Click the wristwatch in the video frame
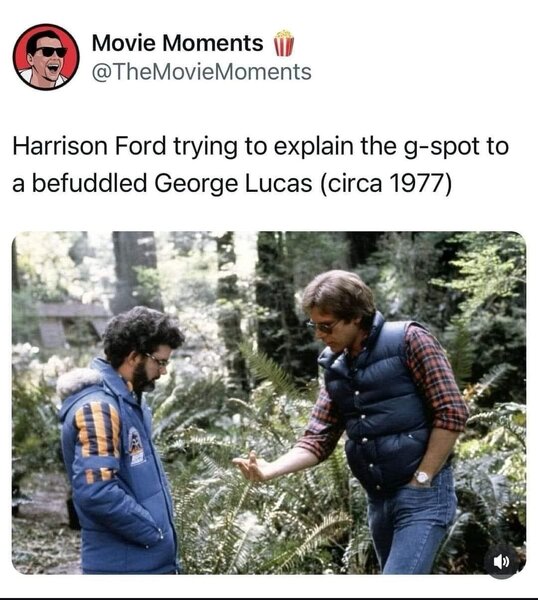The height and width of the screenshot is (600, 538). (x=422, y=478)
